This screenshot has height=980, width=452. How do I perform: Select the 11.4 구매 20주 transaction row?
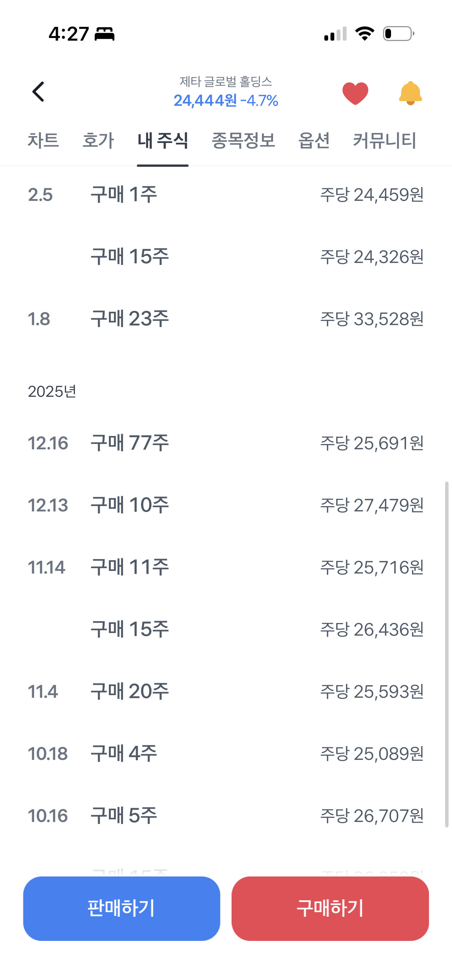point(225,691)
